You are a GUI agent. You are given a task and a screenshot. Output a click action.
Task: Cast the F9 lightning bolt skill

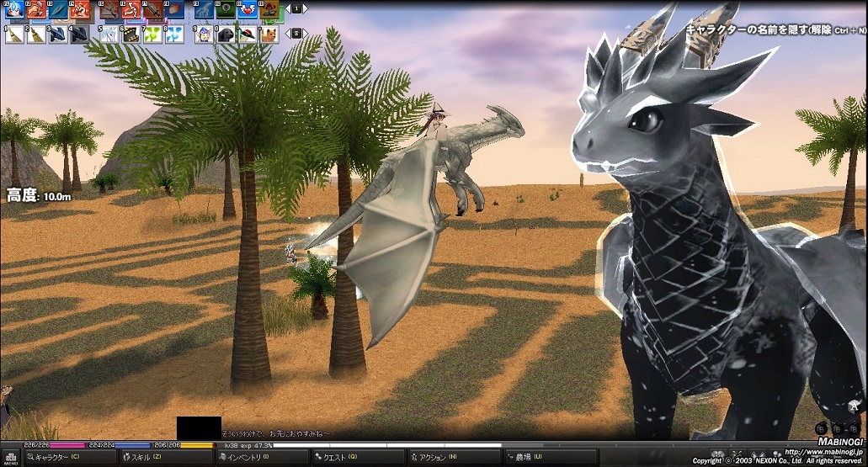(204, 9)
